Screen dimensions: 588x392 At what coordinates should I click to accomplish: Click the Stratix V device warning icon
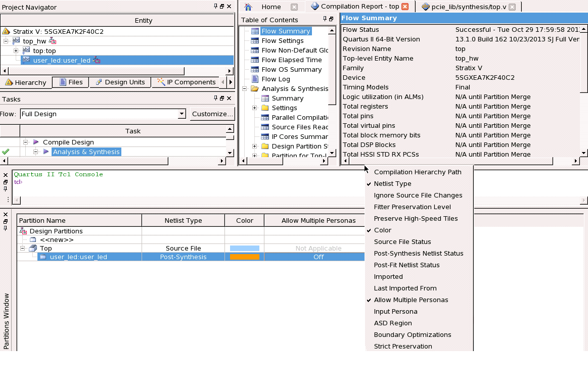pyautogui.click(x=6, y=31)
